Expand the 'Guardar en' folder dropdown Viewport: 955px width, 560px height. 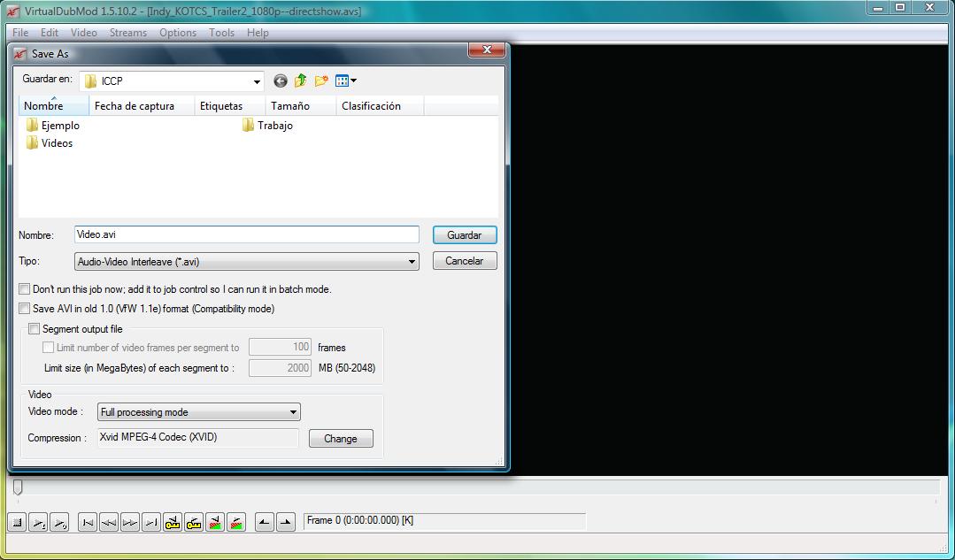point(257,81)
